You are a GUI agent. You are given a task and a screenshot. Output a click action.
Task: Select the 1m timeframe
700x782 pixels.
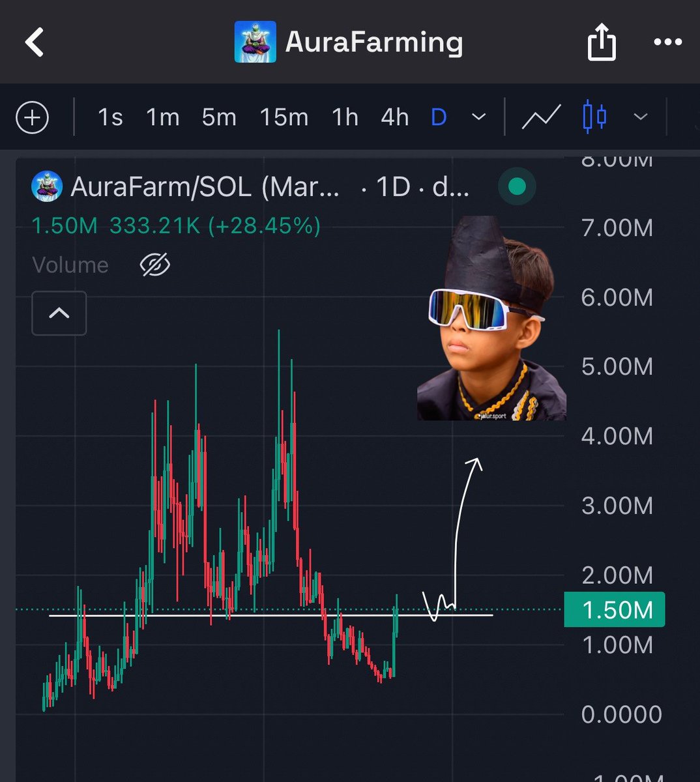pyautogui.click(x=162, y=117)
